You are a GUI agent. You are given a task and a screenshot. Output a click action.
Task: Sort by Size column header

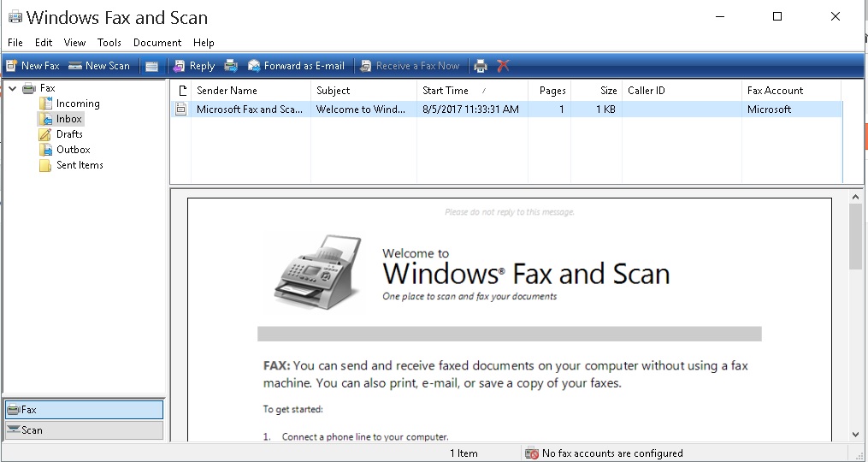coord(596,91)
